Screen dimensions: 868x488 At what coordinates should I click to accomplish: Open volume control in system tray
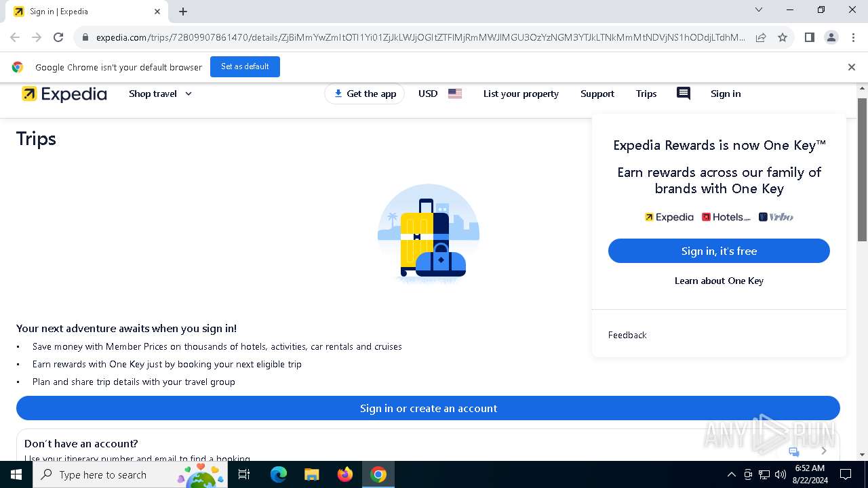[781, 474]
